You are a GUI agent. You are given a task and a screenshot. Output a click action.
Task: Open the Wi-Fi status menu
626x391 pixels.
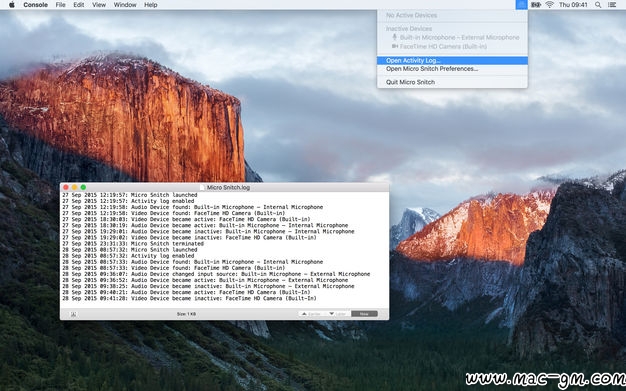tap(550, 5)
